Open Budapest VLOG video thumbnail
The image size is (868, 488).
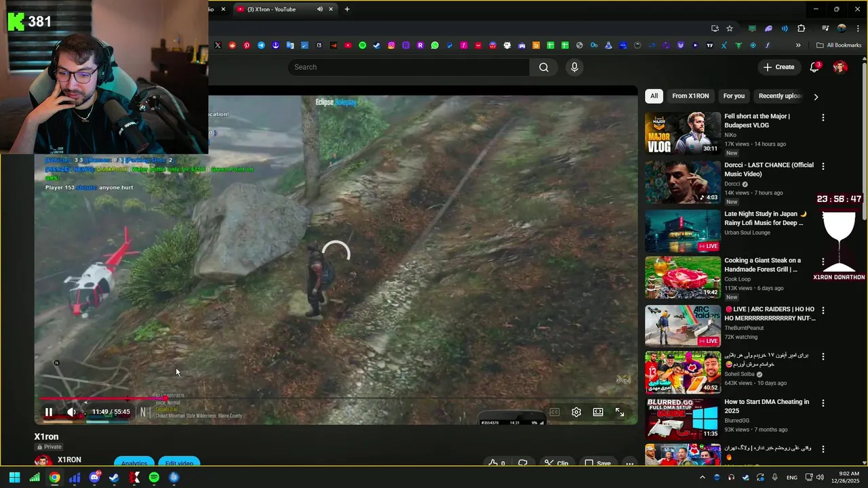[x=683, y=134]
